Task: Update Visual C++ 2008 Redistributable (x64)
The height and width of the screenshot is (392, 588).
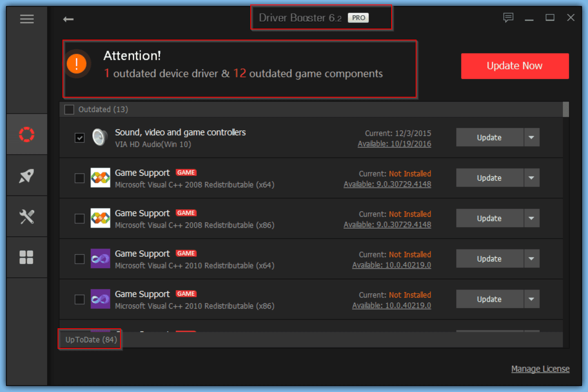Action: click(490, 178)
